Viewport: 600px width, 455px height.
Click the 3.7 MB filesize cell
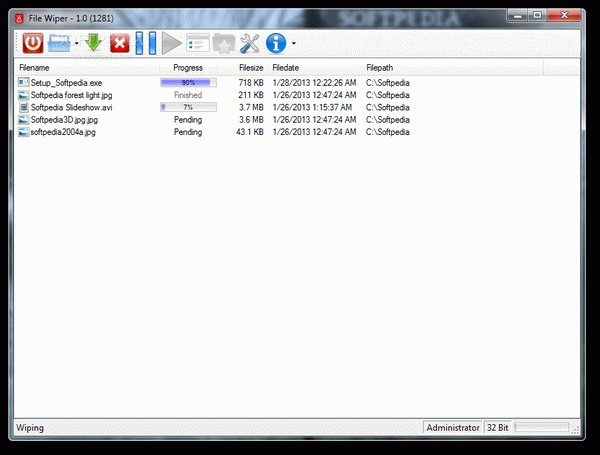coord(251,107)
